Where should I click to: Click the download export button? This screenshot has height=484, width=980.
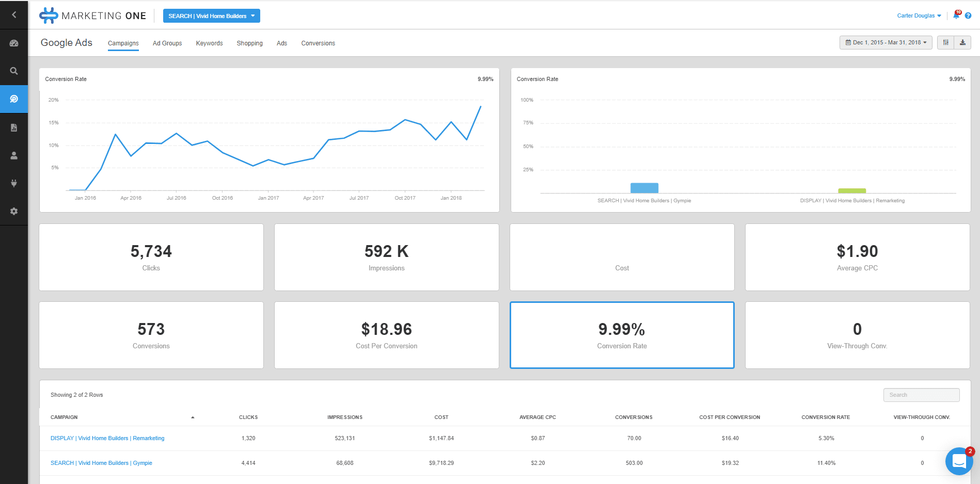pyautogui.click(x=962, y=42)
